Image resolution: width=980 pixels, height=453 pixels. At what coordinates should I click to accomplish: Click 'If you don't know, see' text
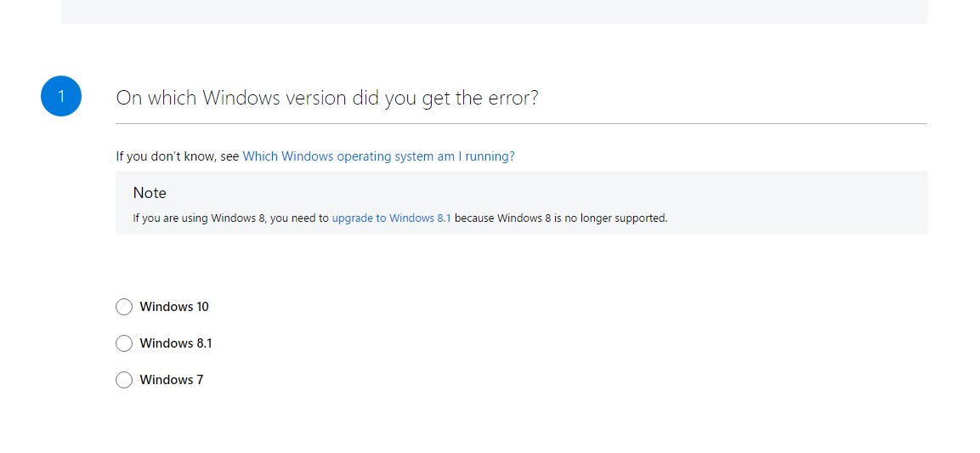[178, 156]
